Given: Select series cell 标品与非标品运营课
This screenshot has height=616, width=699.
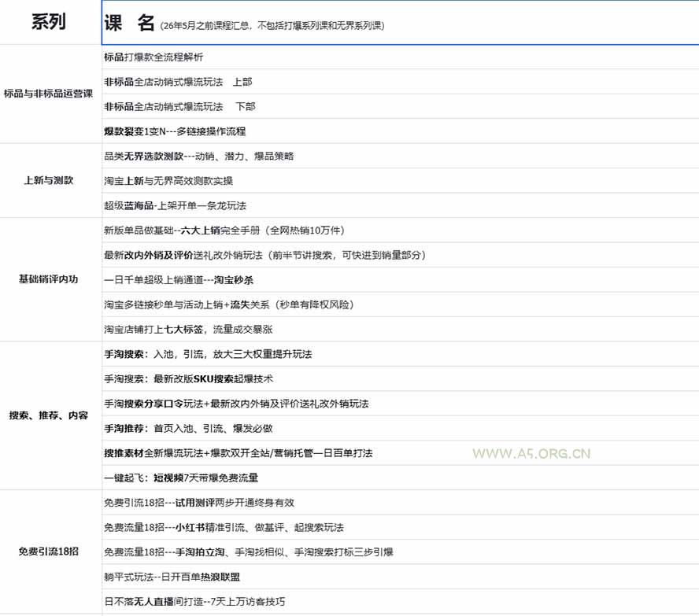Looking at the screenshot, I should (x=50, y=94).
